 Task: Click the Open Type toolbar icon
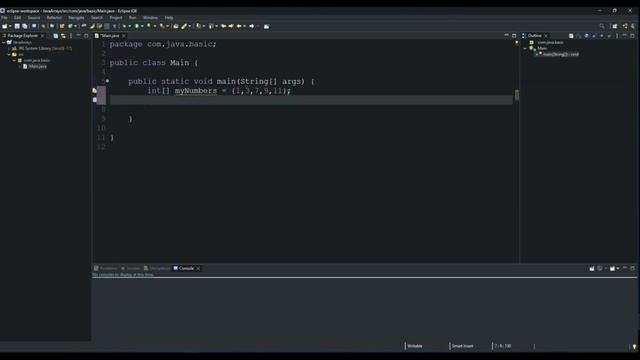pyautogui.click(x=176, y=26)
